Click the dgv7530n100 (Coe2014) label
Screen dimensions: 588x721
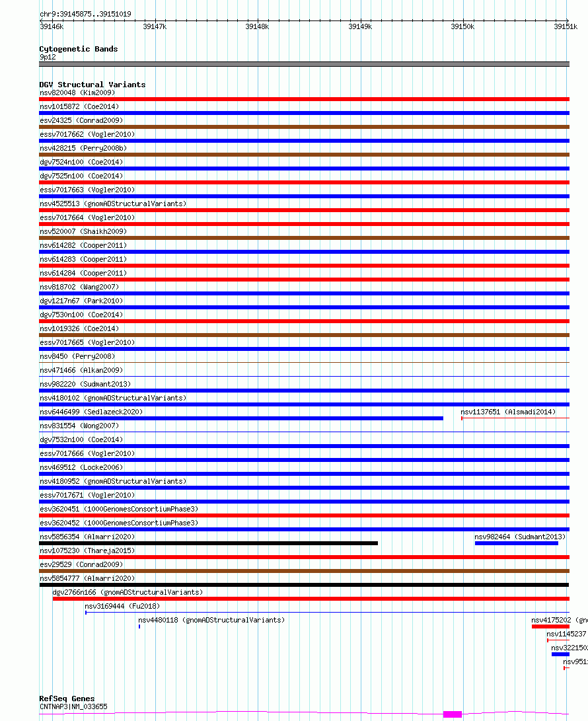[81, 315]
